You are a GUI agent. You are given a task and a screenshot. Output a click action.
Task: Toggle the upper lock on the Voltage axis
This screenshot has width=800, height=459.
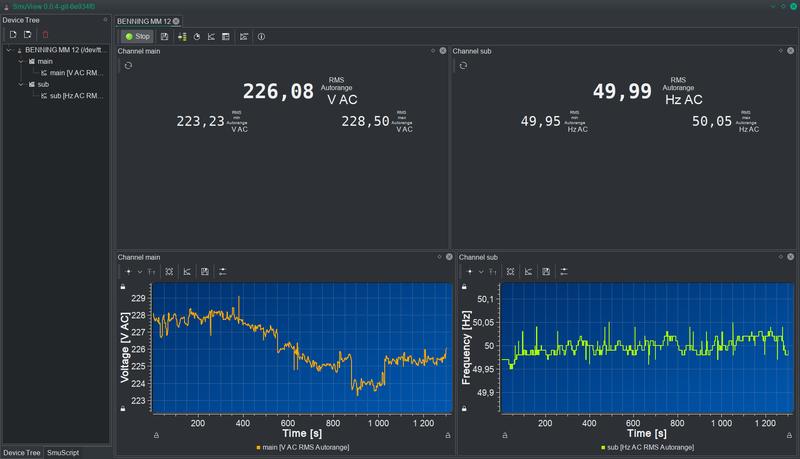point(123,287)
